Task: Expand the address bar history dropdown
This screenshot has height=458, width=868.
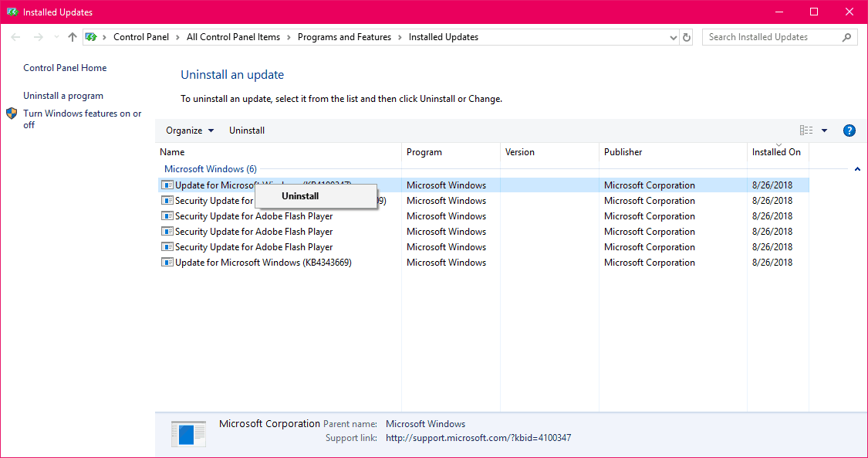Action: click(x=673, y=37)
